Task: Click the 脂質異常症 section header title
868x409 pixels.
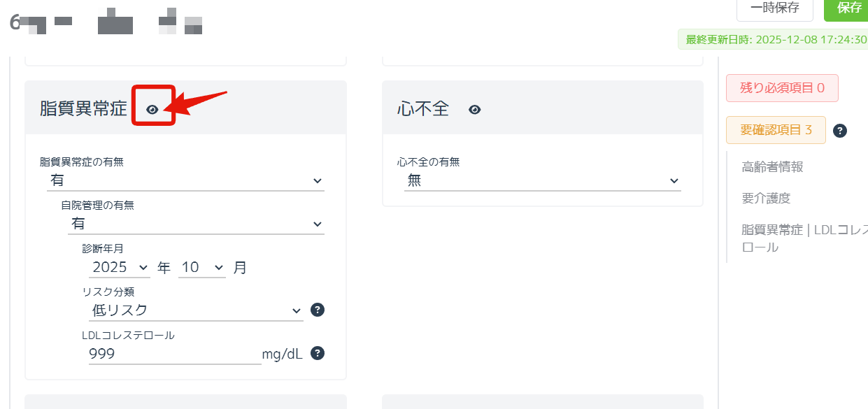Action: (x=83, y=108)
